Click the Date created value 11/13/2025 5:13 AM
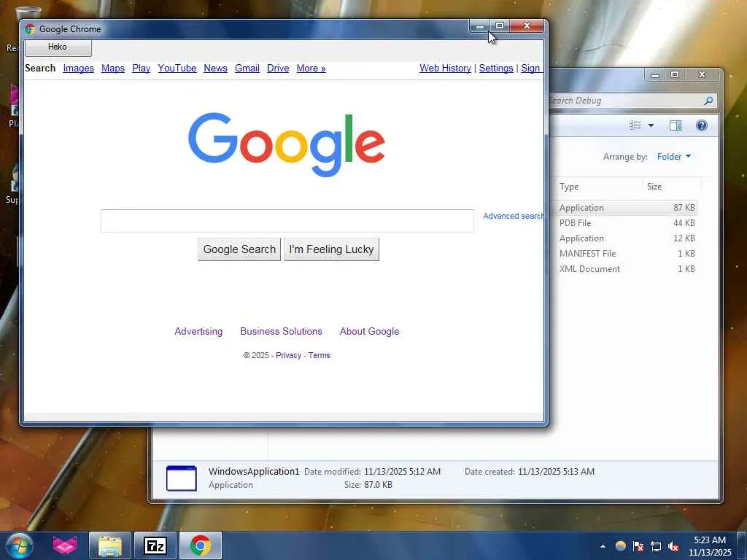This screenshot has width=747, height=560. 556,472
